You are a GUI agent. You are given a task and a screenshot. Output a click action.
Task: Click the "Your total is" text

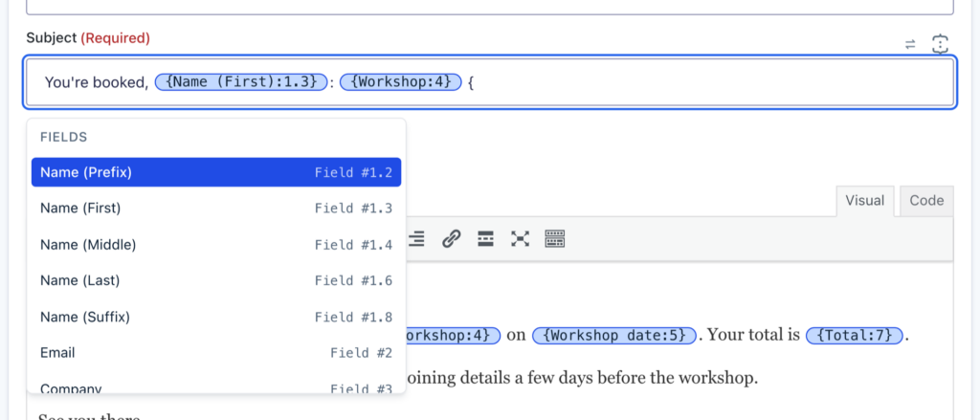point(754,335)
